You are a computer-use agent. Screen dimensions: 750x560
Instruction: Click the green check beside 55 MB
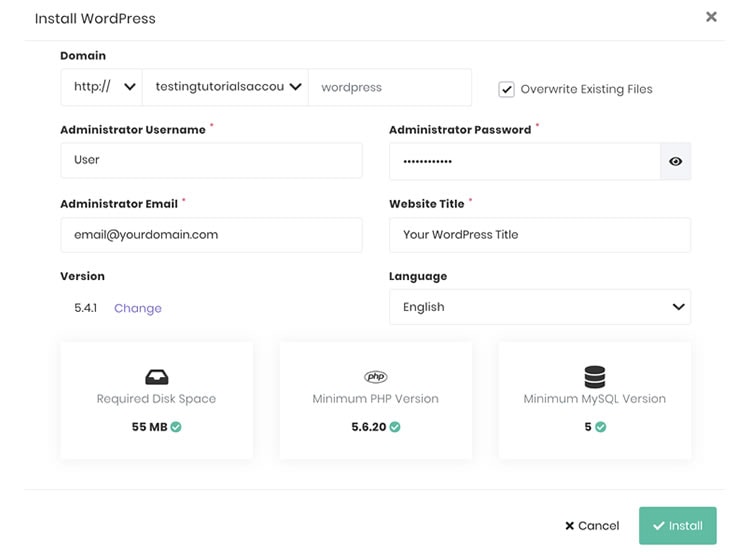tap(176, 427)
